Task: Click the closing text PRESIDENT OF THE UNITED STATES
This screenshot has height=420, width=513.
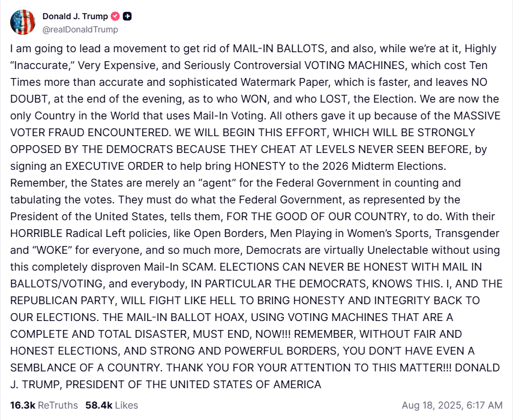Action: coord(160,385)
